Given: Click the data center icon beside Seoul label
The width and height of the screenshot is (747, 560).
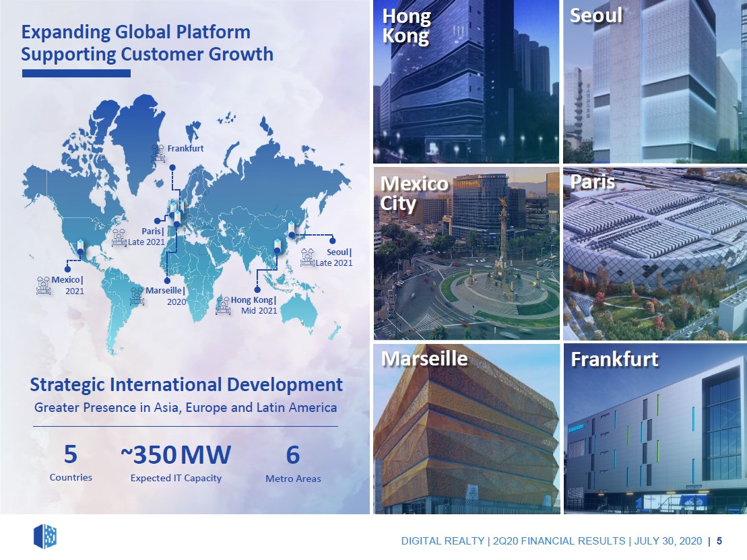Looking at the screenshot, I should pos(308,256).
